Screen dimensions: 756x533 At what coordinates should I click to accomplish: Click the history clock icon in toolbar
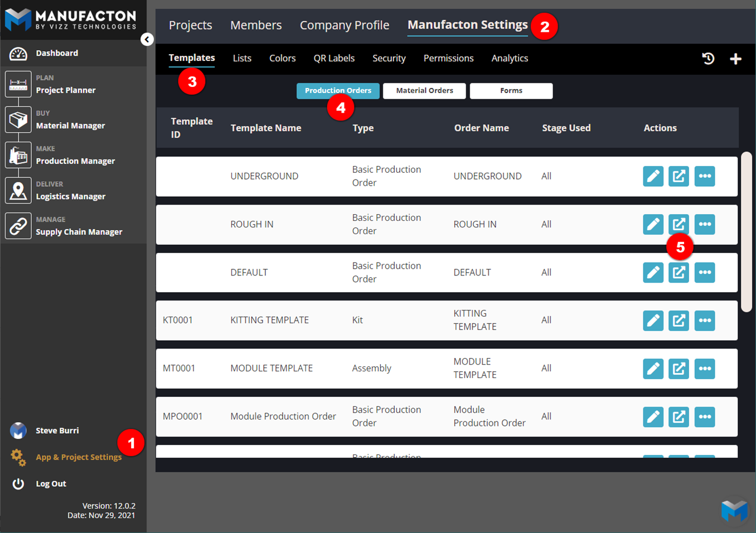tap(708, 59)
